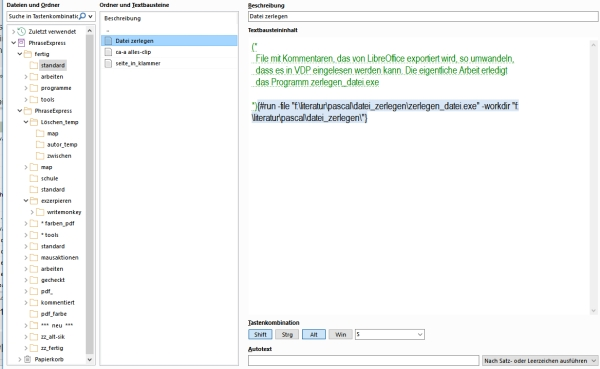The image size is (600, 369).
Task: Click the folder icon of exzerpieren
Action: tap(34, 201)
